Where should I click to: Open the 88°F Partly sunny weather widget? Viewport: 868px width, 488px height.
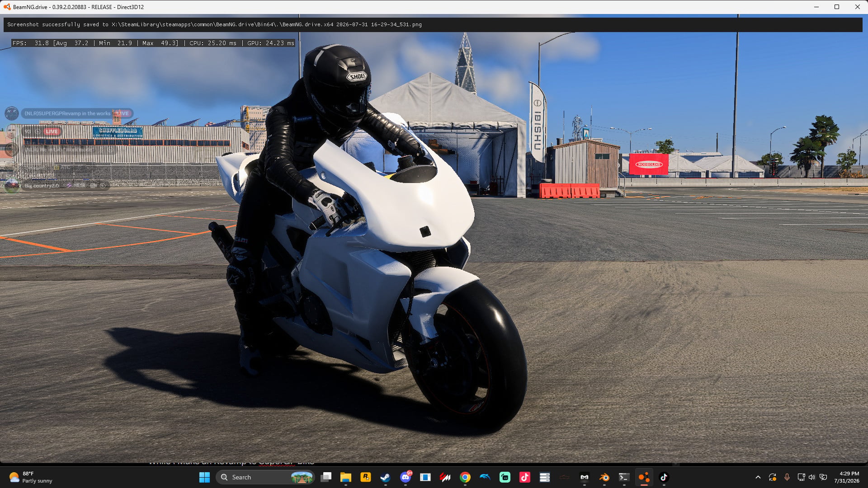(31, 477)
